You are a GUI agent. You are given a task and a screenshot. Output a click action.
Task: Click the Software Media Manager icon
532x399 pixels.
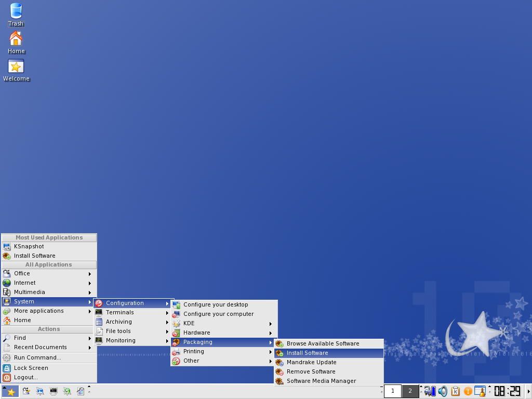pos(279,381)
